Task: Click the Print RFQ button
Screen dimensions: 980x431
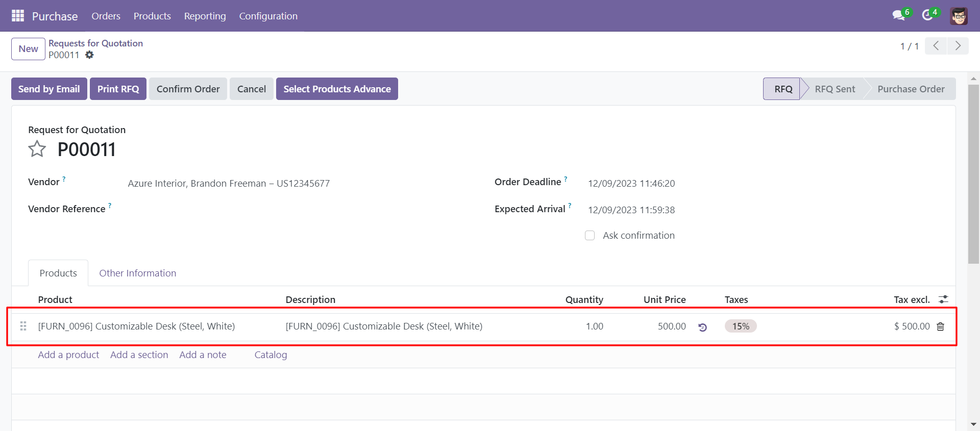Action: (x=118, y=89)
